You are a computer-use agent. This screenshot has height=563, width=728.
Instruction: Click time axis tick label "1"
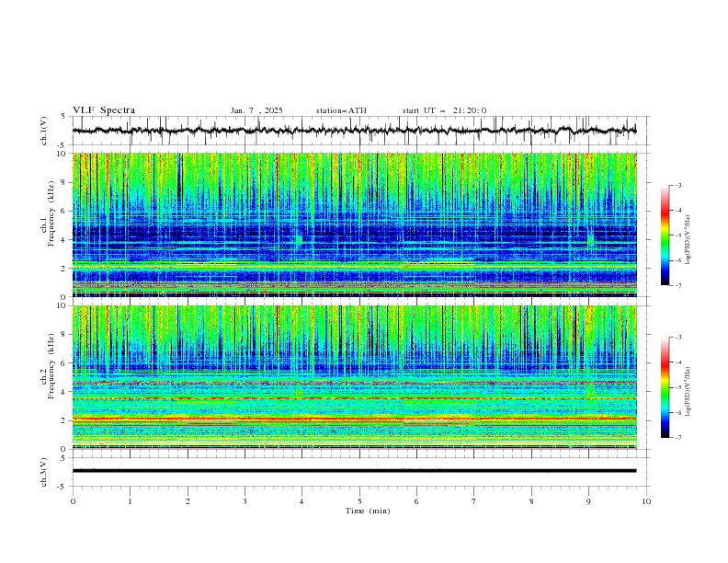(x=130, y=501)
